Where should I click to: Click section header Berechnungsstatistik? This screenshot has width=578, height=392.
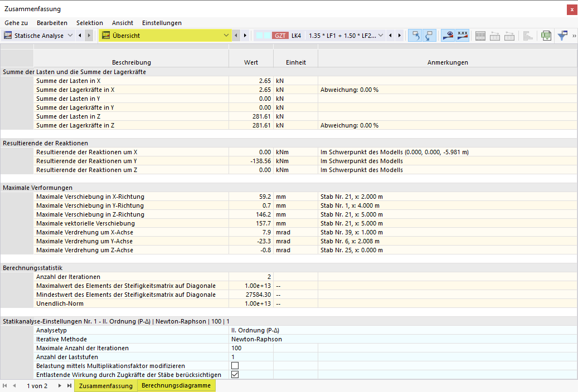click(x=32, y=268)
